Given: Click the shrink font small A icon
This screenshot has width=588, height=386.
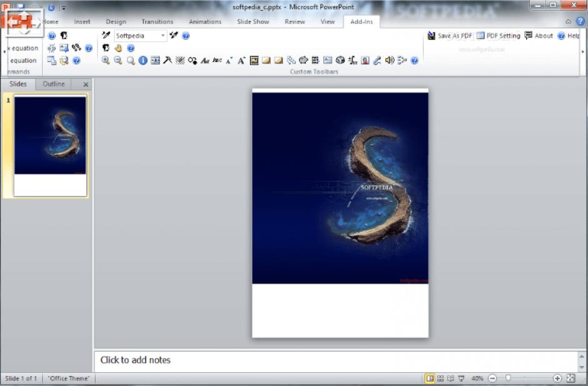Looking at the screenshot, I should click(x=229, y=61).
